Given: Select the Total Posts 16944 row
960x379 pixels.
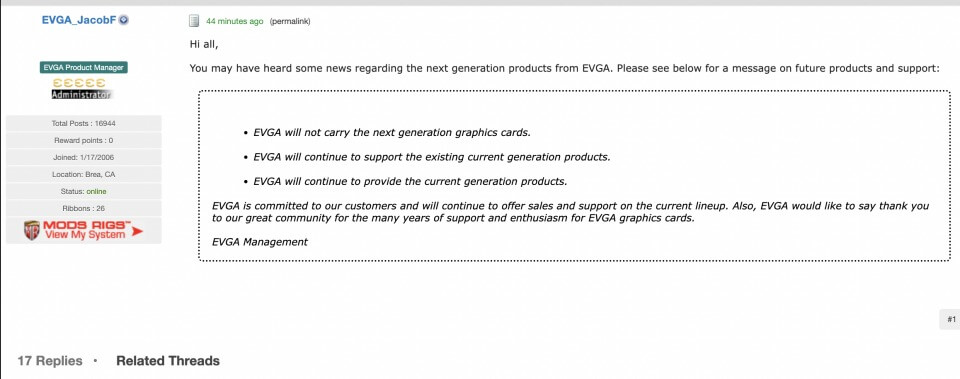Looking at the screenshot, I should tap(84, 124).
